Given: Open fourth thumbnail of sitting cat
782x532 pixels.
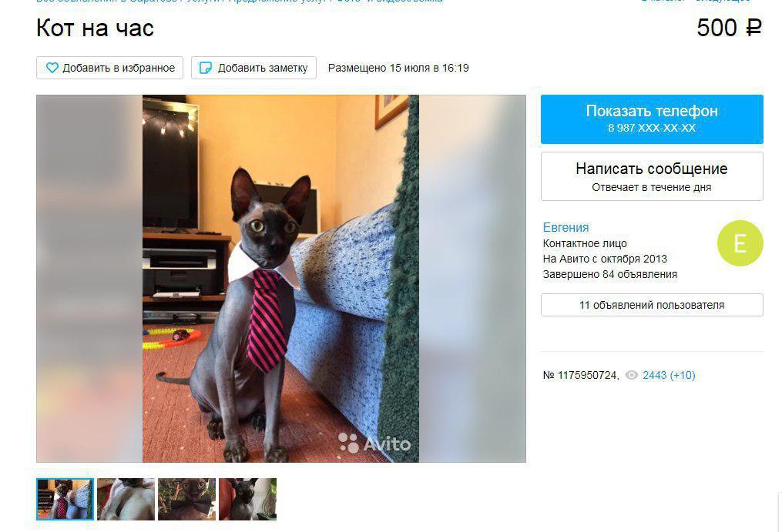Looking at the screenshot, I should pyautogui.click(x=247, y=499).
